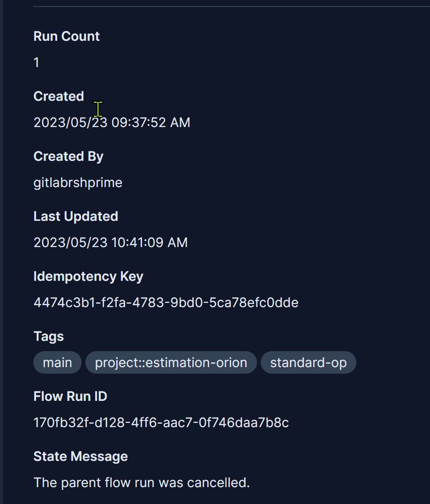Click the Flow Run ID value to copy it
430x504 pixels.
pyautogui.click(x=161, y=422)
